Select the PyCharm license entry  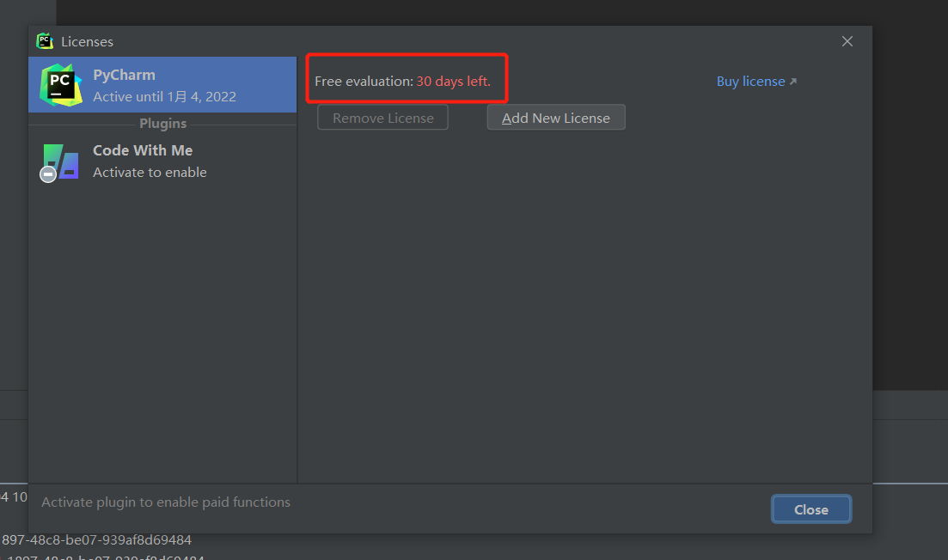[x=162, y=84]
